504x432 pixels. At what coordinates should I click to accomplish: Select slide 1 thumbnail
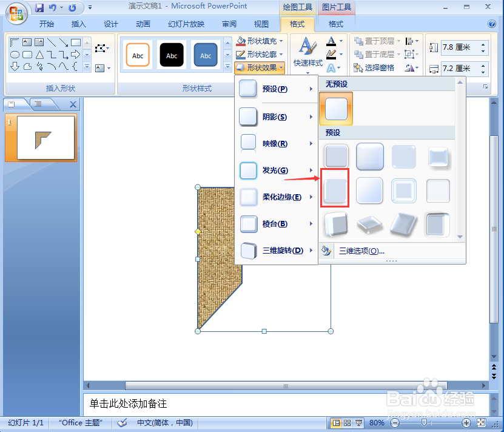pos(45,138)
